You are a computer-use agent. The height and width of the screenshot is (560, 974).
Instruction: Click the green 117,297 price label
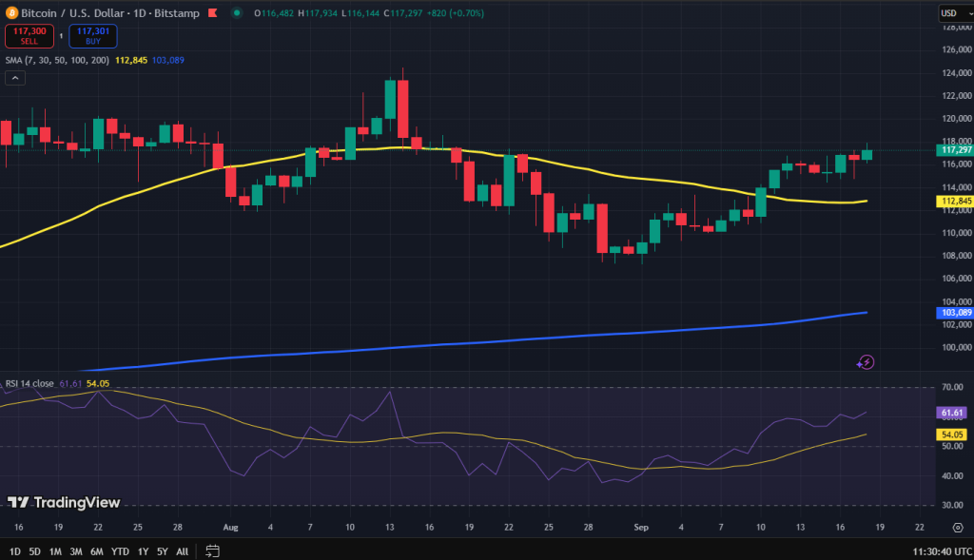tap(955, 150)
